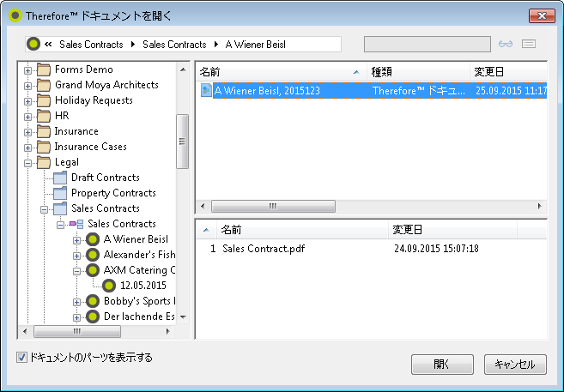Click the breadcrumb back chevrons
Image resolution: width=564 pixels, height=392 pixels.
tap(48, 45)
